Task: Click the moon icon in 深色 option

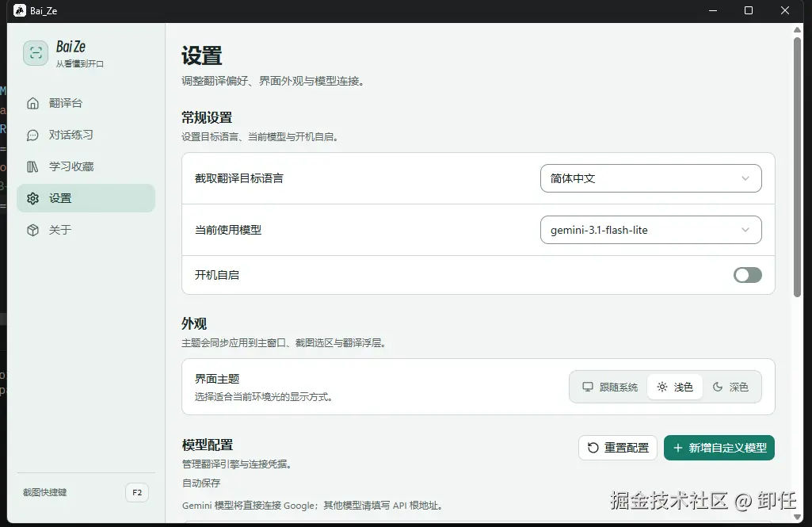Action: [718, 387]
